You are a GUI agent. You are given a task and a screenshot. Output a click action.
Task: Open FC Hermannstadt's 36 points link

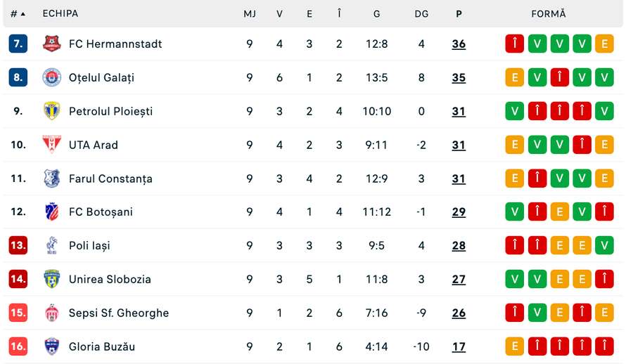pyautogui.click(x=459, y=44)
